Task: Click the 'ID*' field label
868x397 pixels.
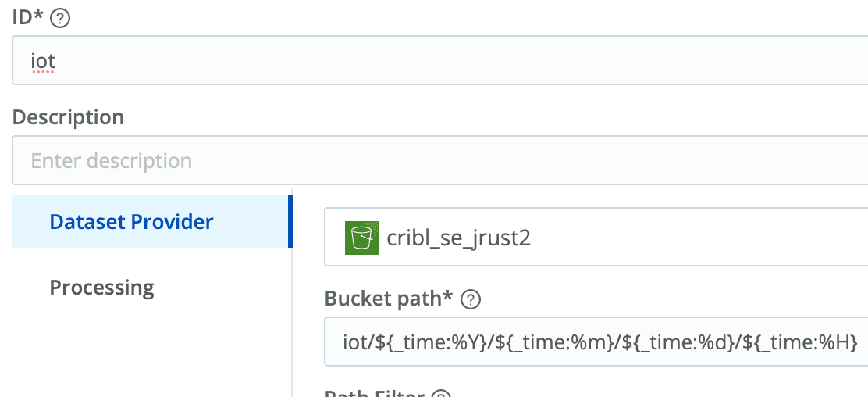Action: [x=28, y=19]
